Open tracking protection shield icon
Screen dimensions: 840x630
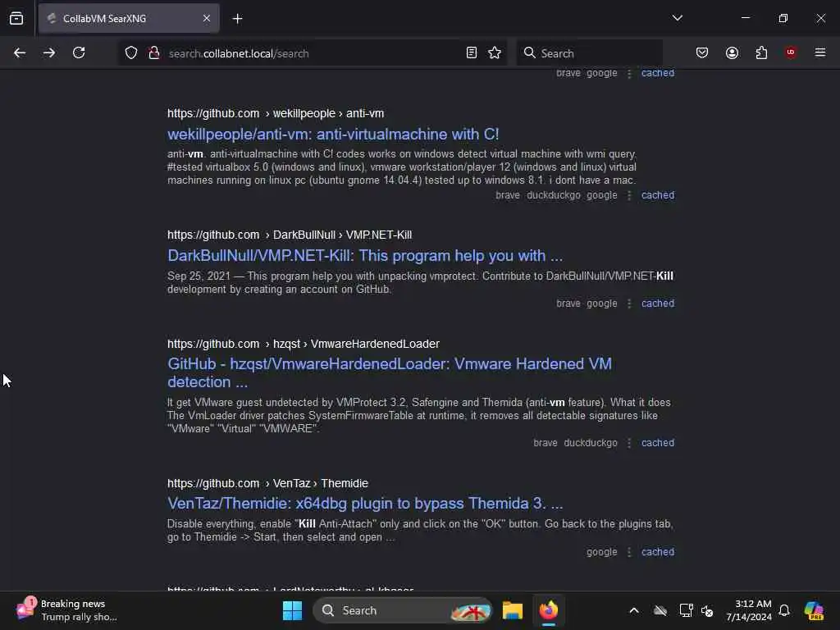(131, 53)
